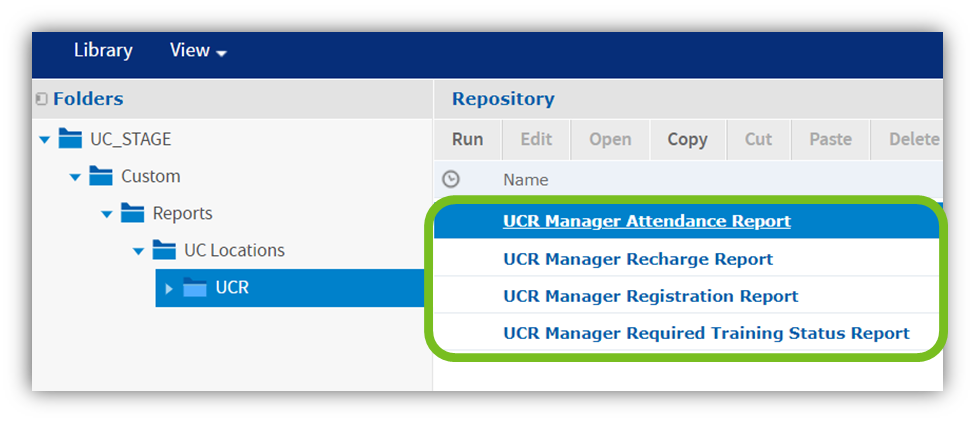Click the Copy button
Viewport: 975px width, 423px height.
click(687, 139)
